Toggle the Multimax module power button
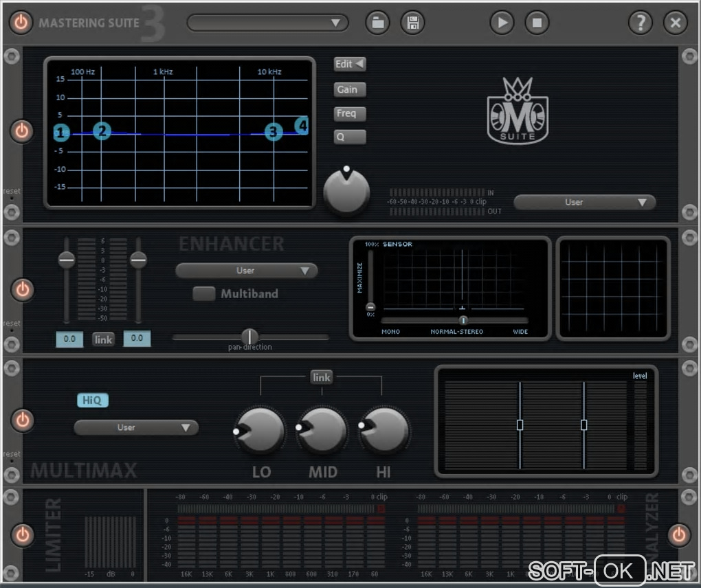 tap(23, 420)
